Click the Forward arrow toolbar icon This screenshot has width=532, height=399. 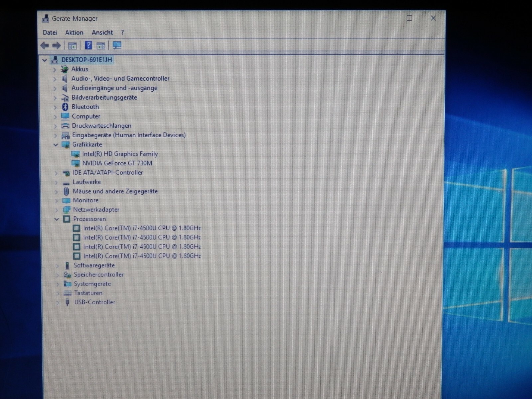[x=56, y=45]
